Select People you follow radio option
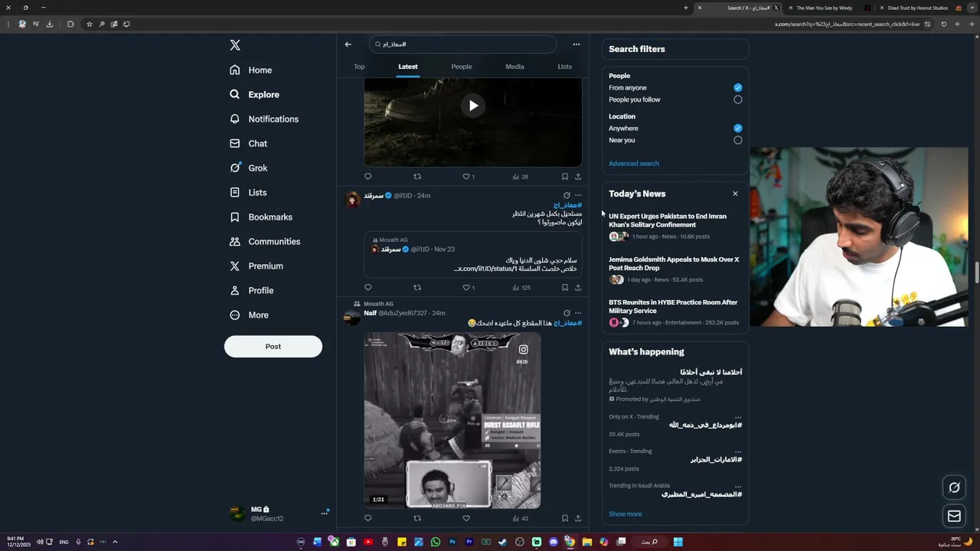 tap(738, 99)
